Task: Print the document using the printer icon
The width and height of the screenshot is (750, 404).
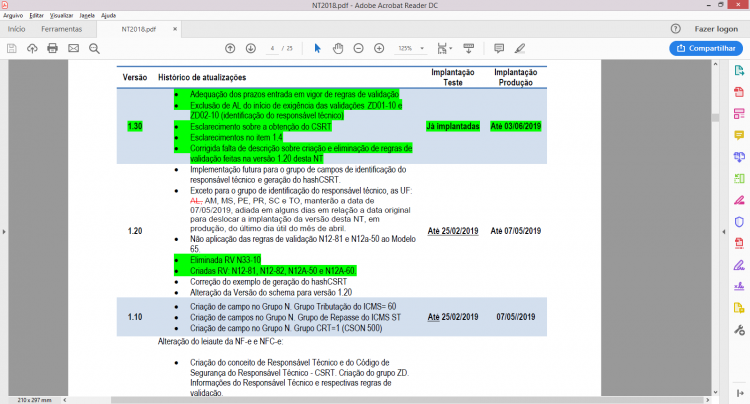Action: [53, 48]
